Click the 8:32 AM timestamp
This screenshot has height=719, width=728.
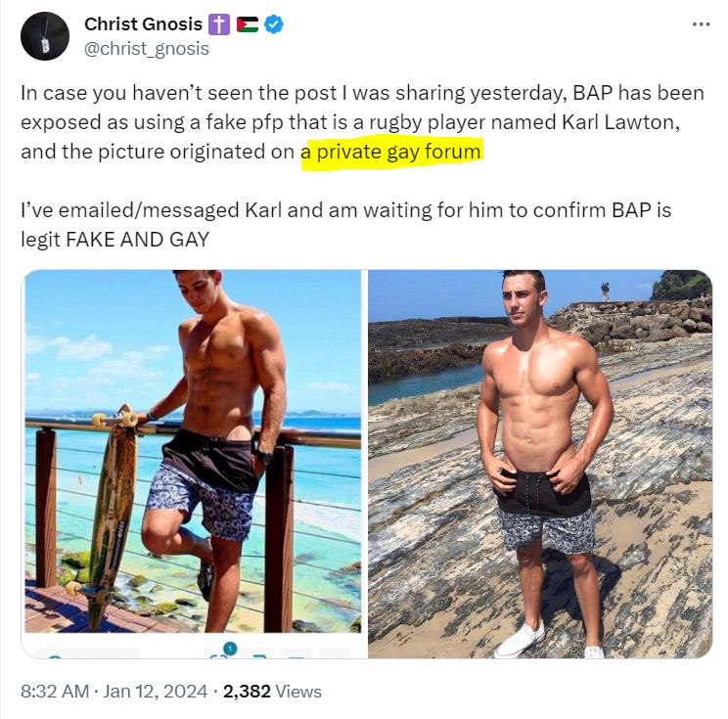(55, 691)
